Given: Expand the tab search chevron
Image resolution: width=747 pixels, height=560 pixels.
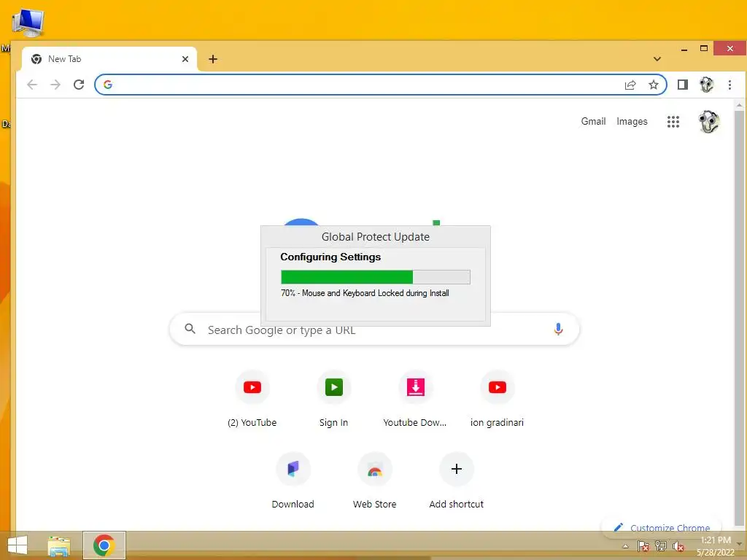Looking at the screenshot, I should point(657,59).
